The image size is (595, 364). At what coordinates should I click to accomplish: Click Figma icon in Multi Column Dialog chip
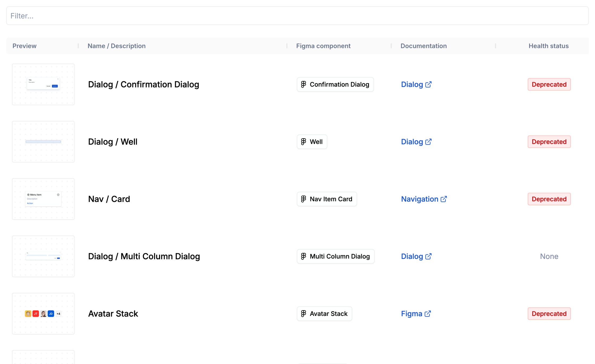pos(303,256)
